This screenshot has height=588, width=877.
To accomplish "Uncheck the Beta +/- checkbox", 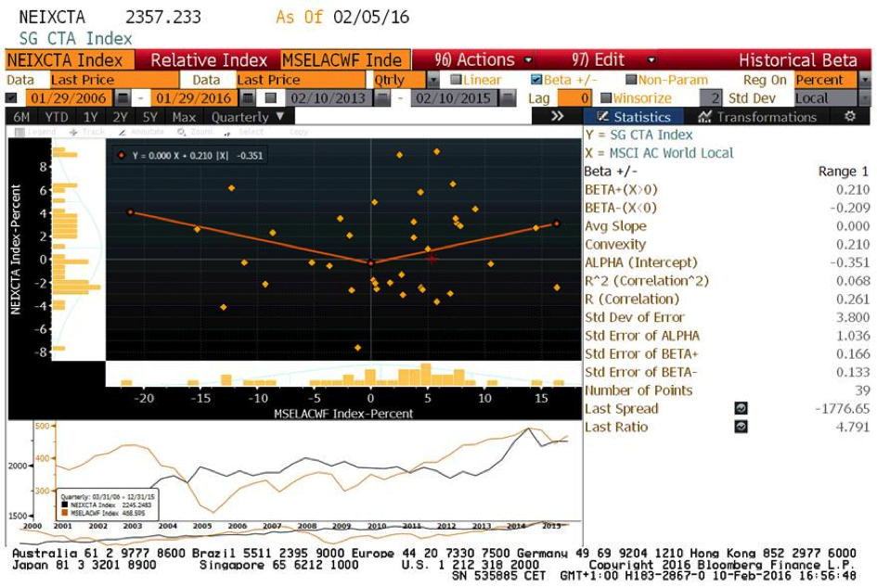I will (x=536, y=80).
